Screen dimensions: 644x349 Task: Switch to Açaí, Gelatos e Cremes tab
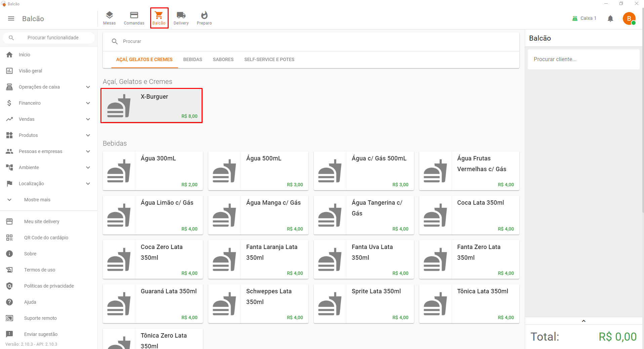tap(144, 59)
